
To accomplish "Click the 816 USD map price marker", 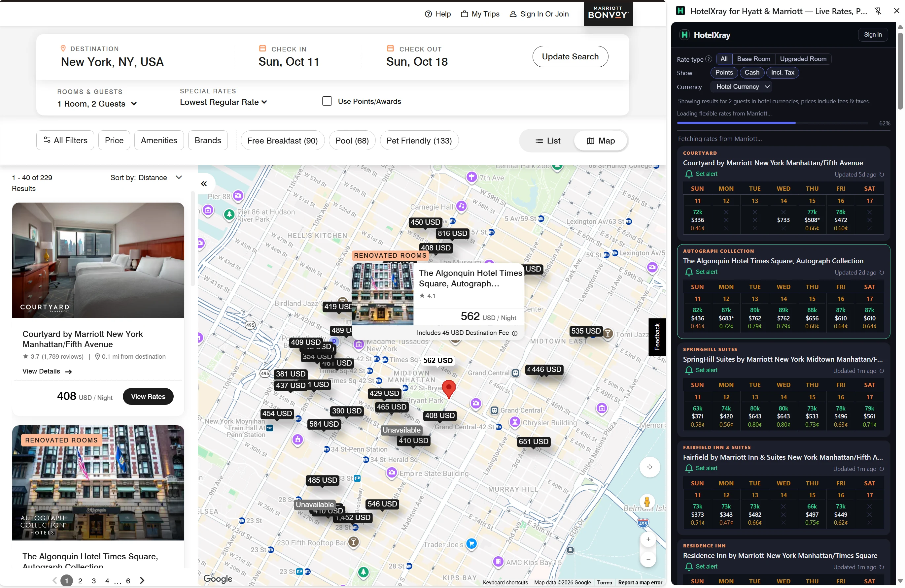I will pos(452,233).
